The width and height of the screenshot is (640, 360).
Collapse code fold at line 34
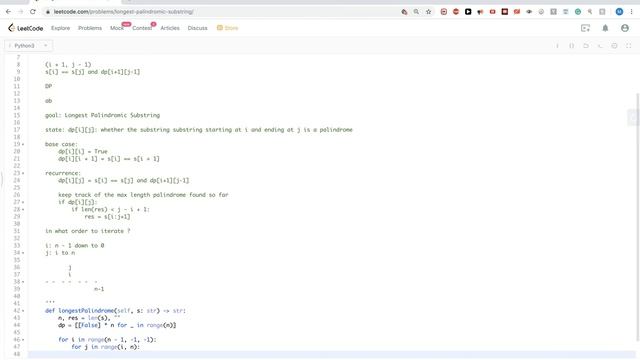(23, 253)
